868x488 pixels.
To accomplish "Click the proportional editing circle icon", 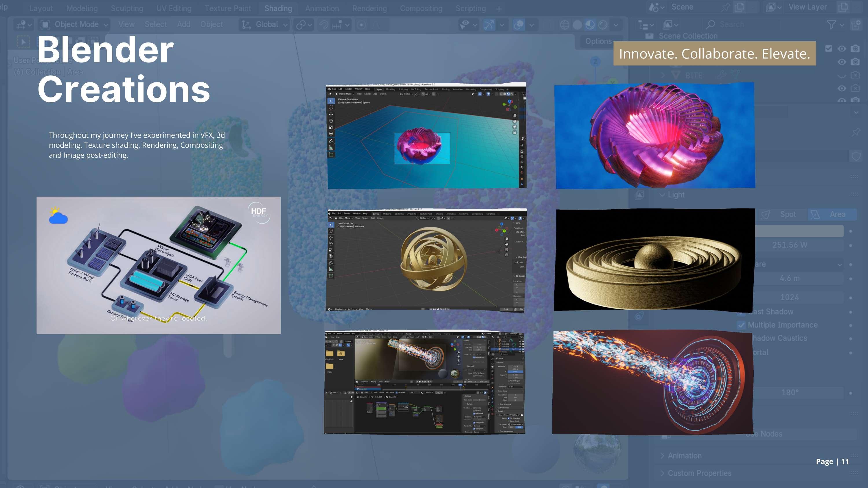I will click(361, 25).
